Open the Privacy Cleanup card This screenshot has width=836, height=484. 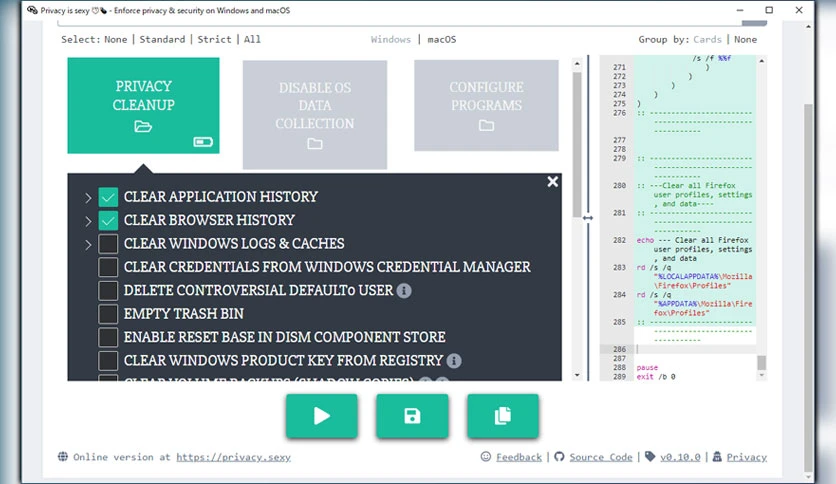pyautogui.click(x=143, y=106)
